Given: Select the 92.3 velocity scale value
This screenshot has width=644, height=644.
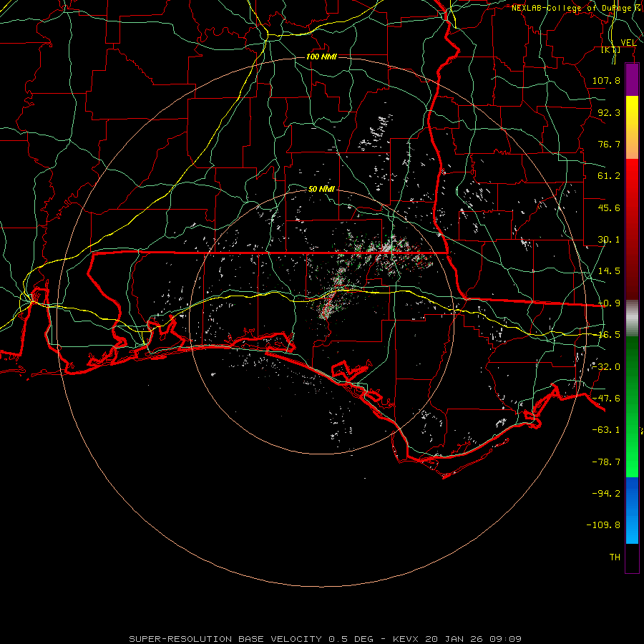Looking at the screenshot, I should coord(609,112).
